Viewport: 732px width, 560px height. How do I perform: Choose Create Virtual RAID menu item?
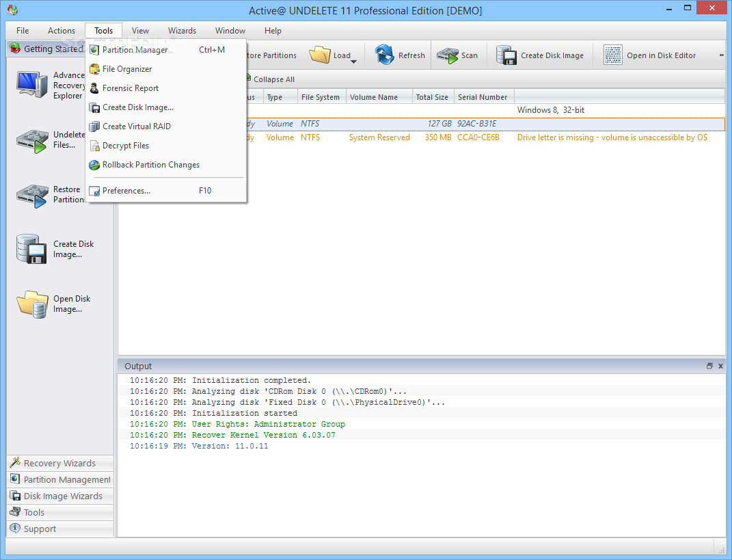point(165,126)
